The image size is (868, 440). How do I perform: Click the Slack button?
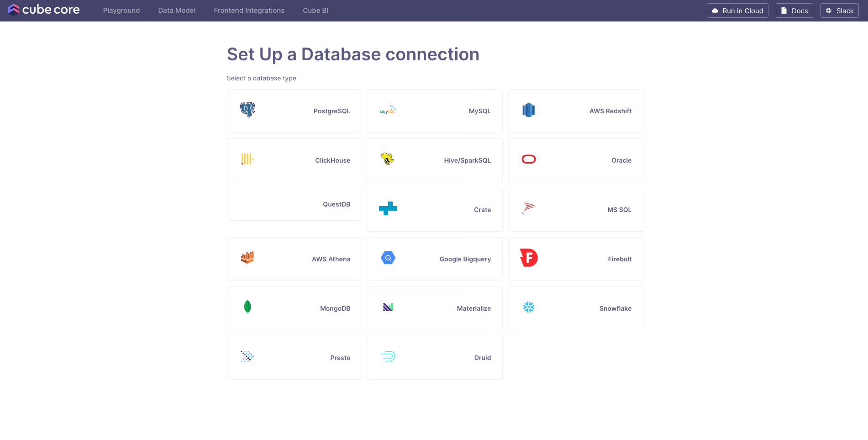click(x=839, y=11)
